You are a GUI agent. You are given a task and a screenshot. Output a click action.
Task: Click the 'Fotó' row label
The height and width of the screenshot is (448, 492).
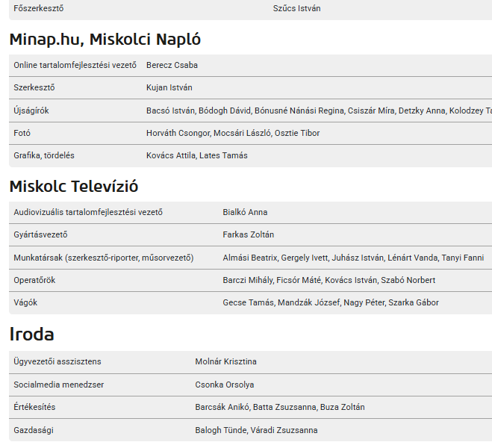[x=22, y=133]
